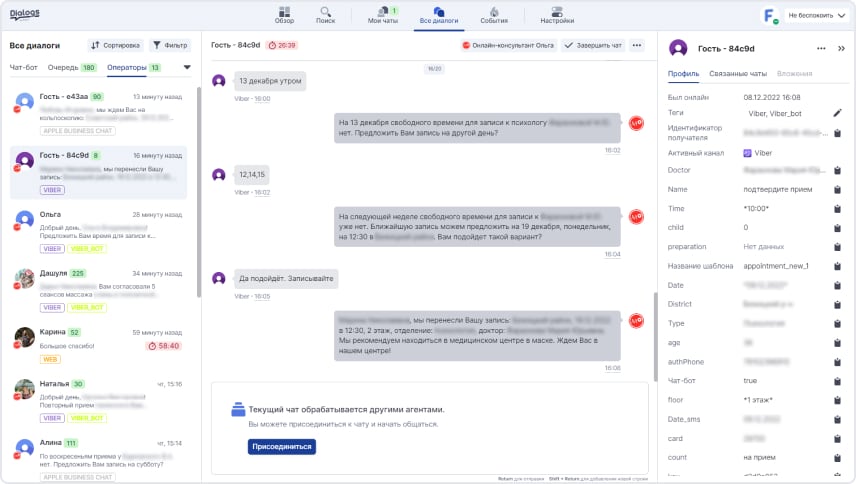Open dialog with Наталья
Viewport: 856px width, 484px height.
pos(99,402)
